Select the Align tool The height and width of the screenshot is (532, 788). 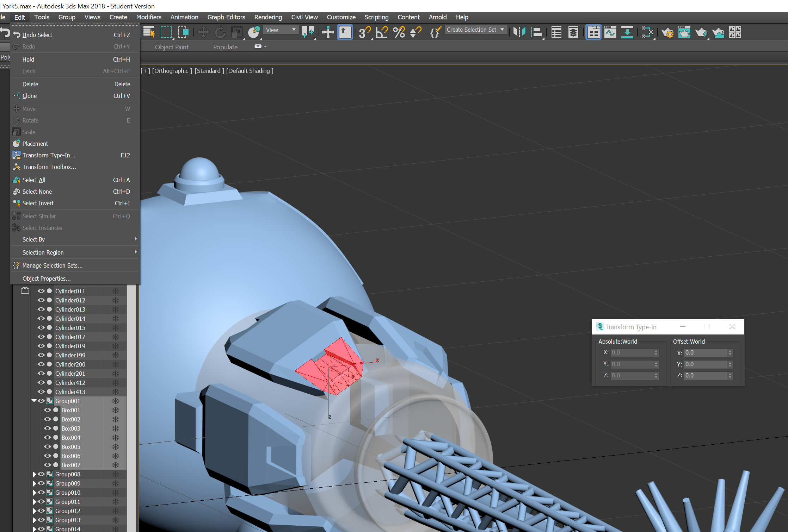click(536, 32)
